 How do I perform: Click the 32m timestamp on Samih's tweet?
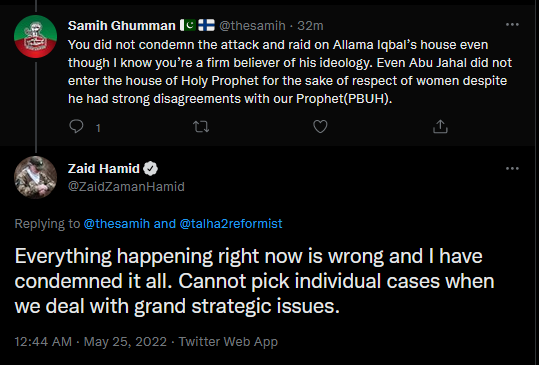click(x=310, y=25)
